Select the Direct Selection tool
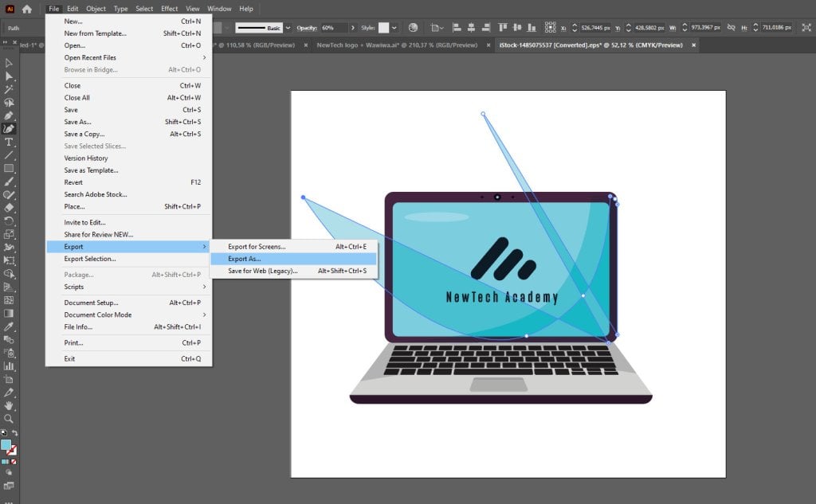This screenshot has height=504, width=816. pyautogui.click(x=9, y=76)
